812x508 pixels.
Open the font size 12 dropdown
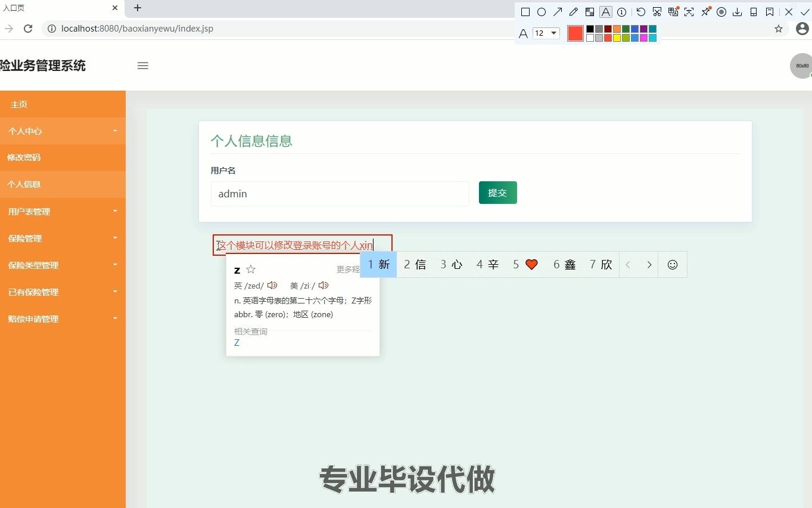click(546, 33)
